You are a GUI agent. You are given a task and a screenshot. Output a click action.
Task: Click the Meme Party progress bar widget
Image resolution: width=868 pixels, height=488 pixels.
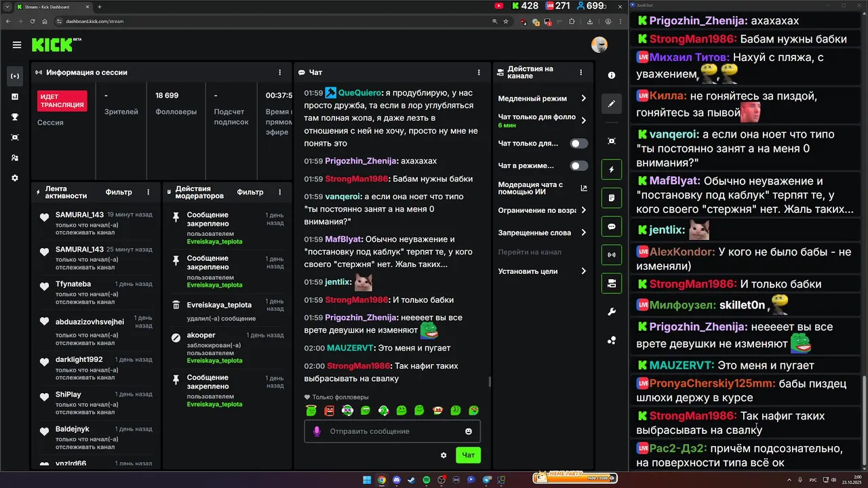(x=575, y=478)
